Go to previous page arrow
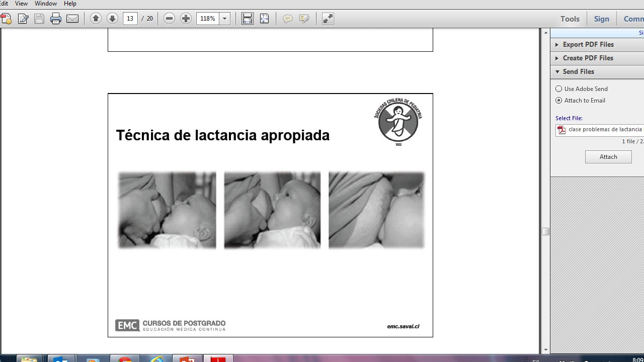The width and height of the screenshot is (644, 362). [96, 19]
